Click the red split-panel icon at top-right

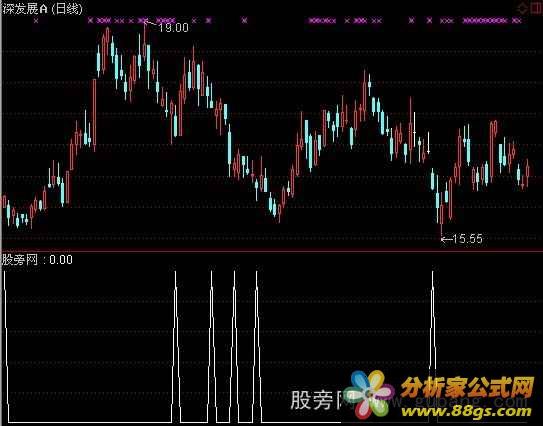point(535,8)
